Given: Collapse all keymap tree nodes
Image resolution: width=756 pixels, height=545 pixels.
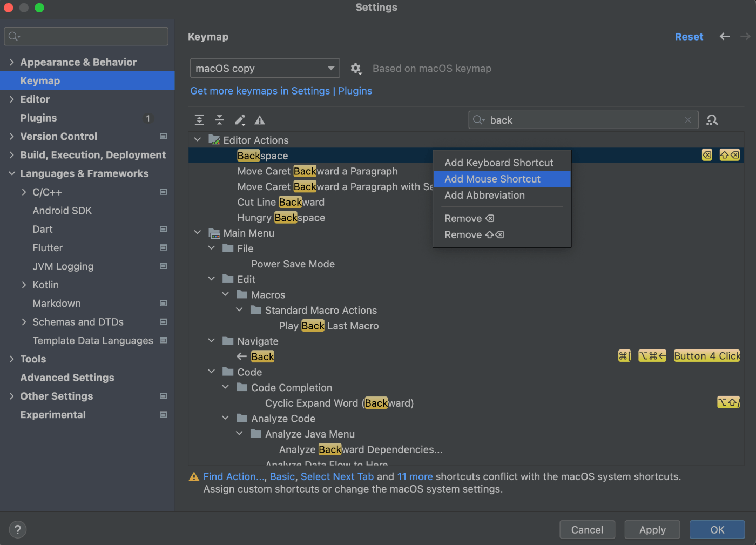Looking at the screenshot, I should 220,120.
